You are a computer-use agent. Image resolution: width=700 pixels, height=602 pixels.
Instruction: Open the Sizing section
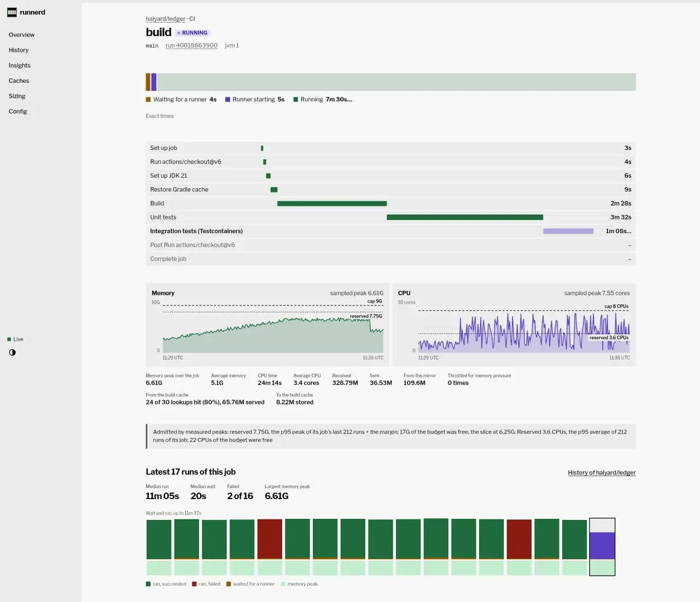coord(17,96)
